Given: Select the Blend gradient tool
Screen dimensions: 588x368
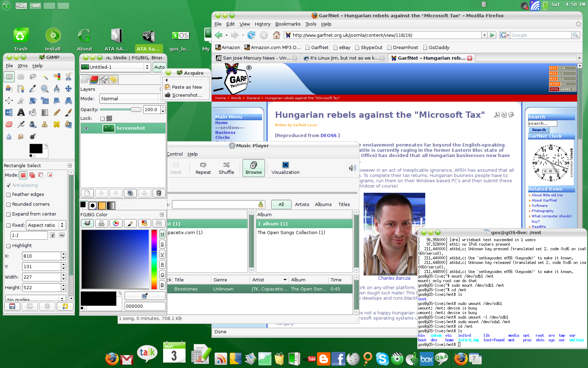Looking at the screenshot, I should [x=45, y=112].
